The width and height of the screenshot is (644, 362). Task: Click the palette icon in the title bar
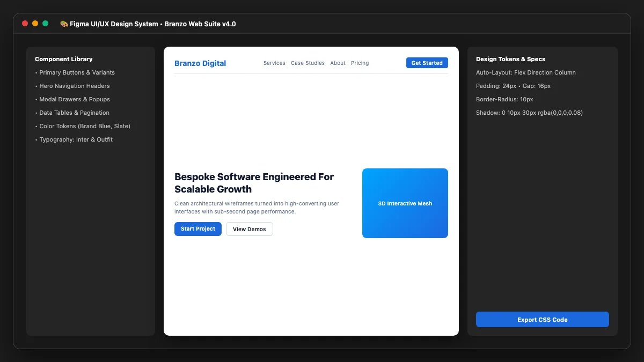point(64,24)
